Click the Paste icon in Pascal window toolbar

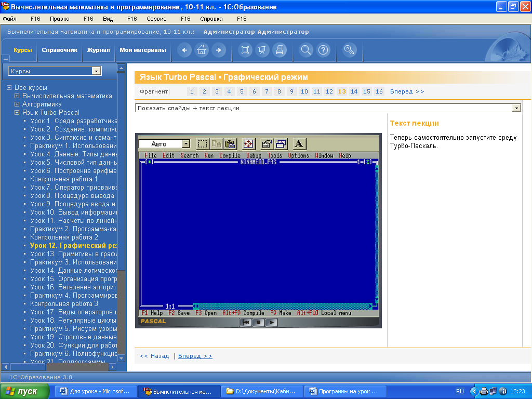click(230, 144)
